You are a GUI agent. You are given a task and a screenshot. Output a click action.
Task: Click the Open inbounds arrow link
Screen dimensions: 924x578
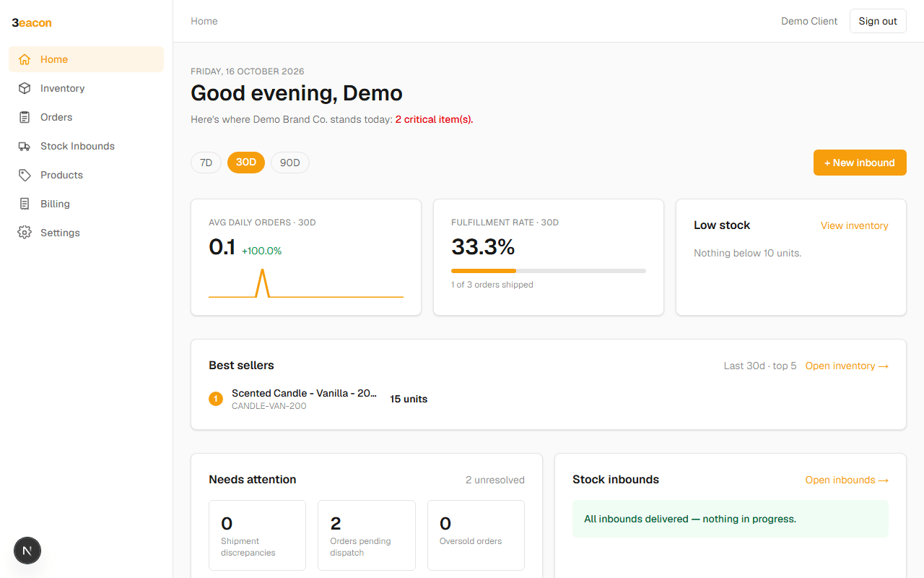847,480
